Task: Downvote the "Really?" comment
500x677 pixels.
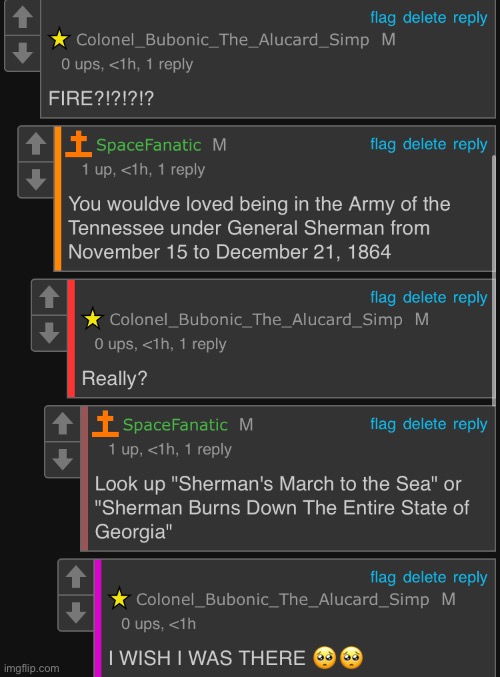Action: coord(49,333)
